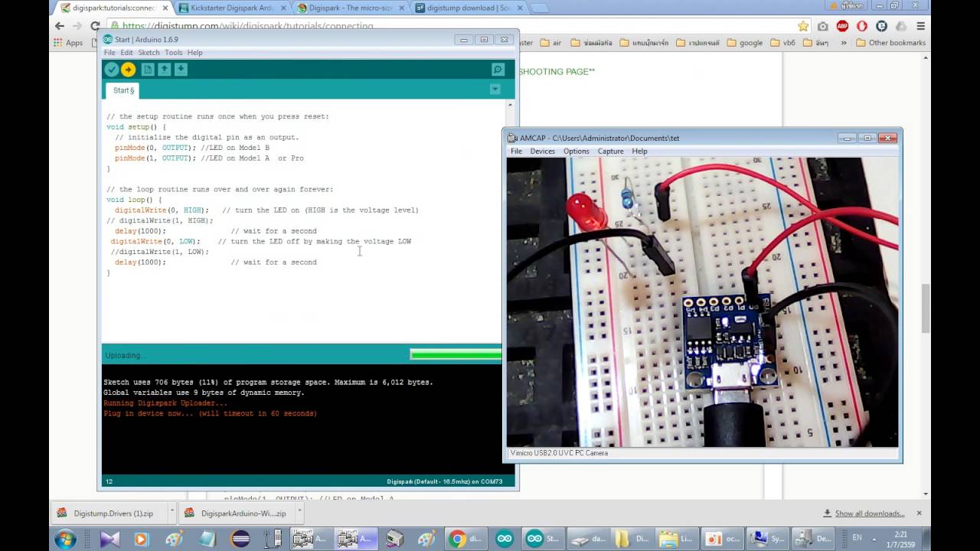Click the Windows Start orb

coord(65,539)
